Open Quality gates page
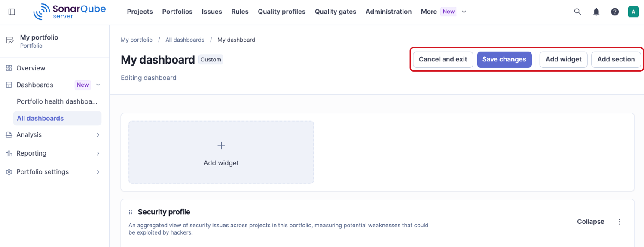Viewport: 644px width, 247px height. (336, 12)
